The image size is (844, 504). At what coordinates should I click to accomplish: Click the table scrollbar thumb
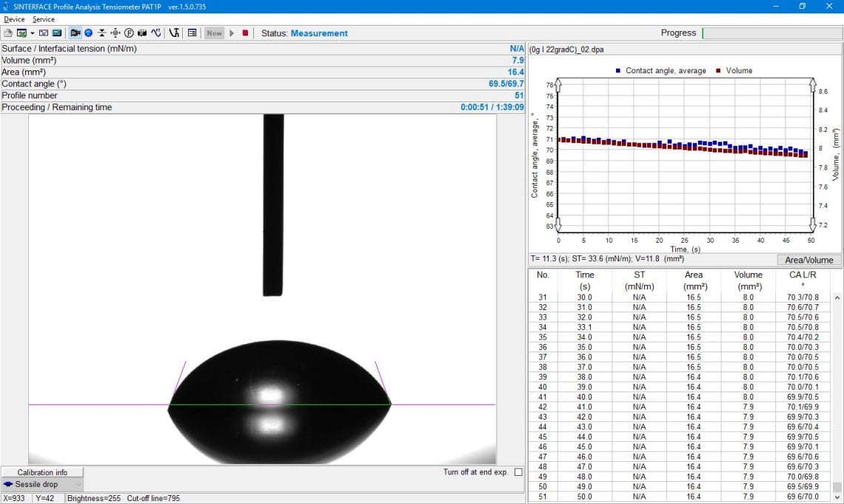click(837, 487)
